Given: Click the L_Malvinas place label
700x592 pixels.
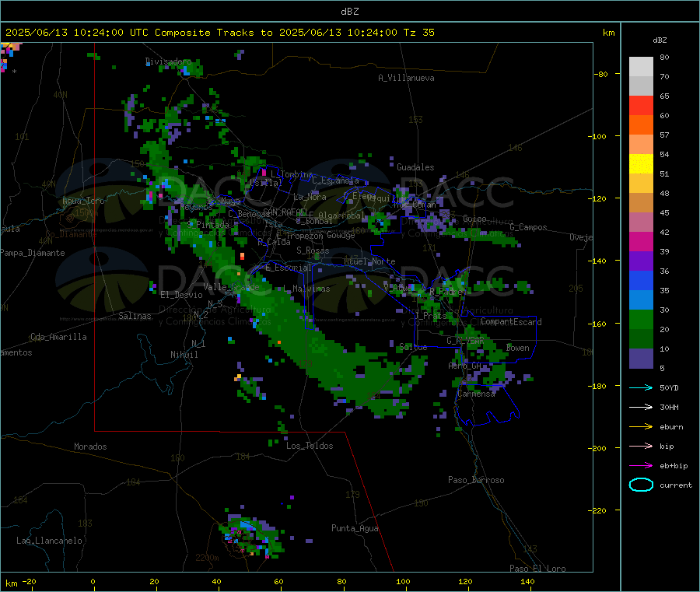Looking at the screenshot, I should [306, 289].
